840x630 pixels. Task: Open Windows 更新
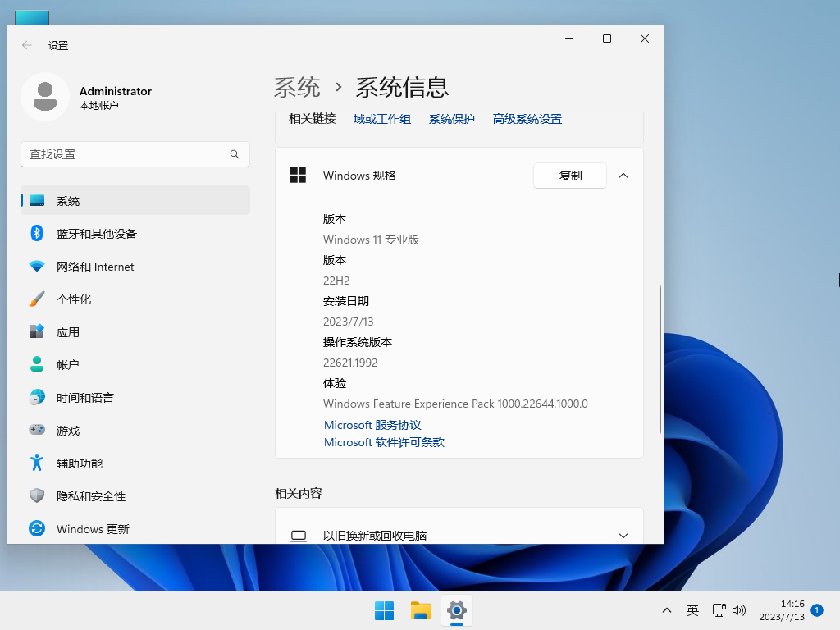coord(92,528)
